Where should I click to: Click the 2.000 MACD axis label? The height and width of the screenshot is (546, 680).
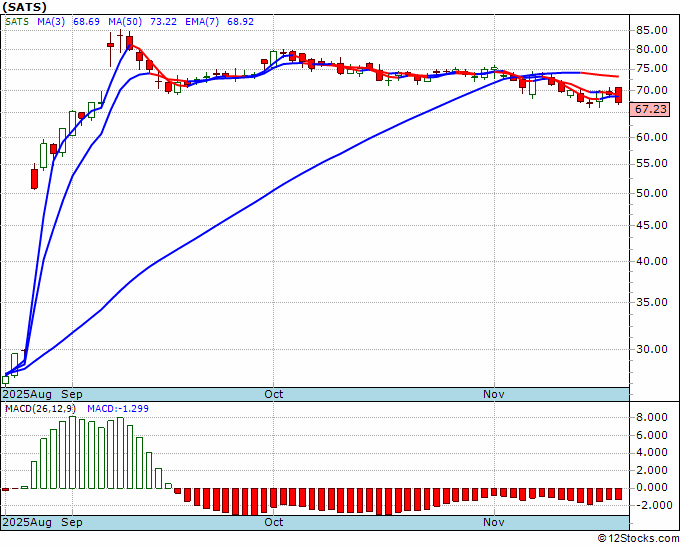(654, 471)
